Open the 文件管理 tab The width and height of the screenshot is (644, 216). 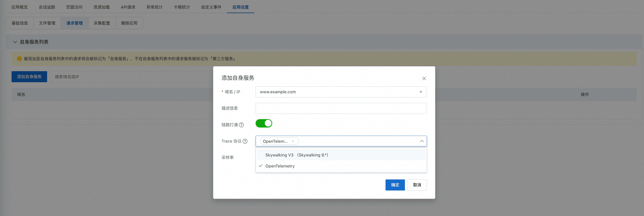pos(47,23)
